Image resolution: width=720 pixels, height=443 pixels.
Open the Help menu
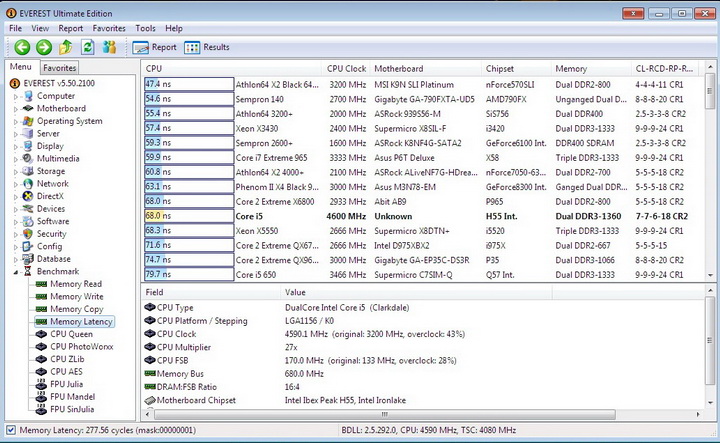click(174, 28)
